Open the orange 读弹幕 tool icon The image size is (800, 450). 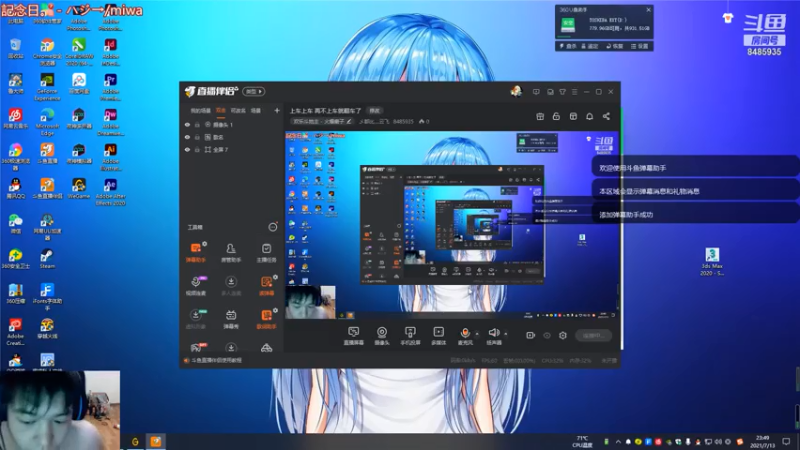266,285
